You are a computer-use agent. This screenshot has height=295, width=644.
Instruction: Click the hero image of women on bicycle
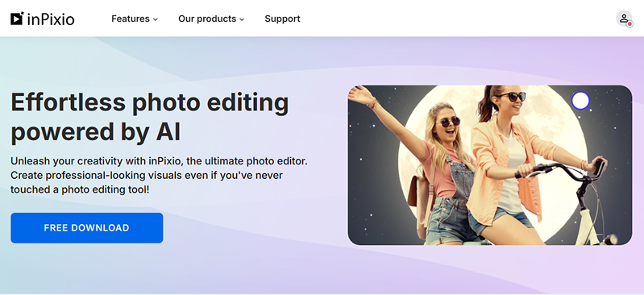(x=490, y=165)
